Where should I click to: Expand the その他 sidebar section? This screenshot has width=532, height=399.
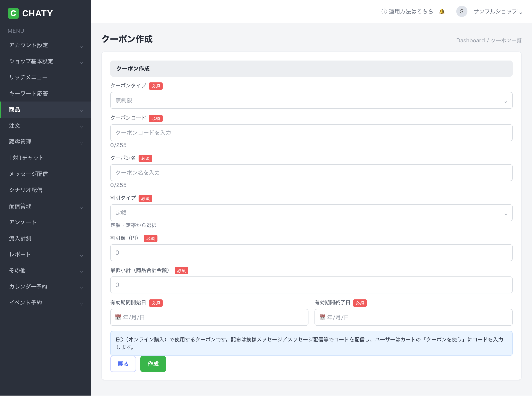45,270
